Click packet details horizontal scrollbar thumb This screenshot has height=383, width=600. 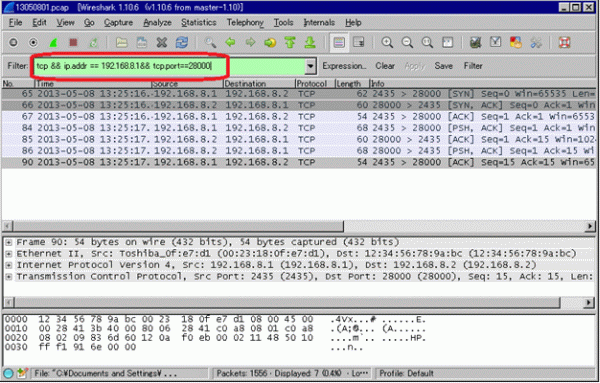(x=287, y=303)
